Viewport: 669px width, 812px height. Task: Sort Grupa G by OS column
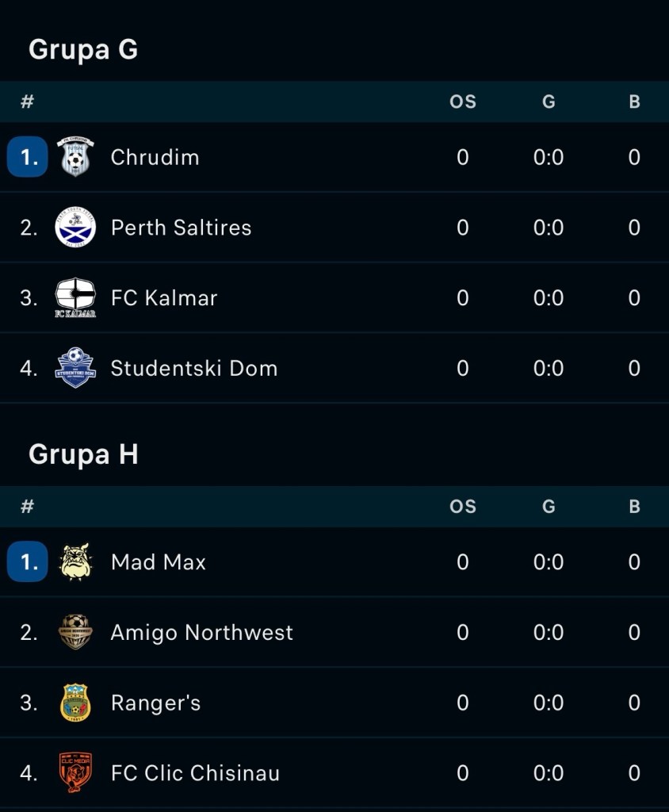462,101
